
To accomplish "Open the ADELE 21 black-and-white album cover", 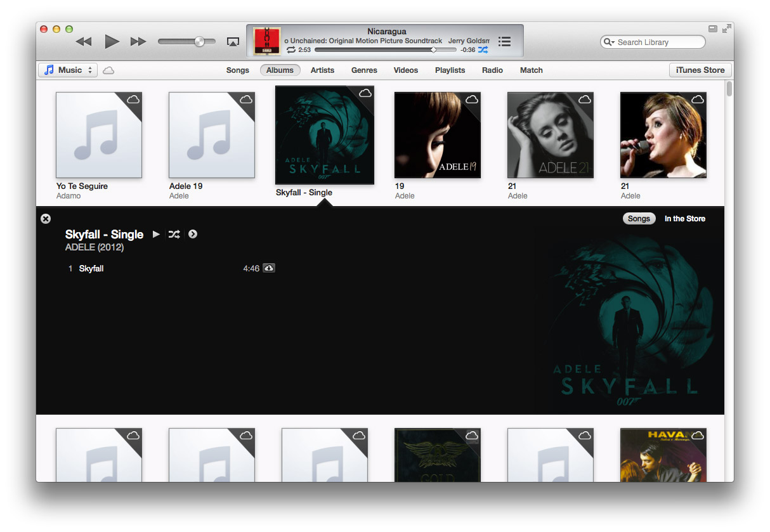I will [551, 135].
